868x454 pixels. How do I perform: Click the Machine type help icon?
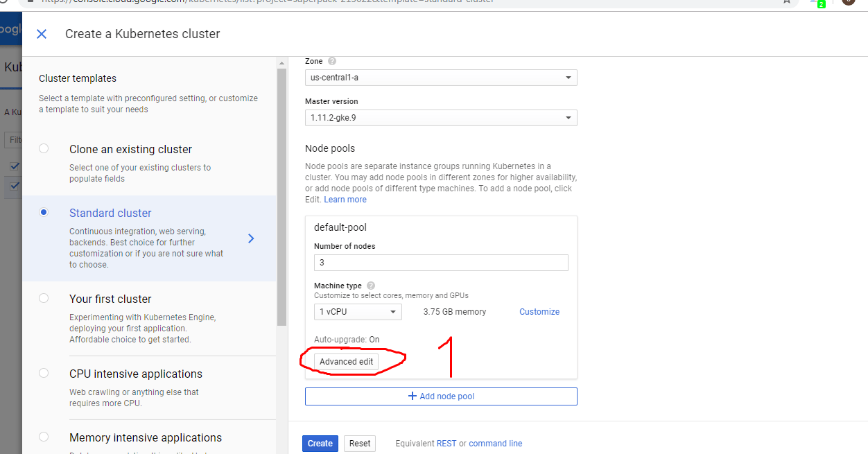point(370,285)
